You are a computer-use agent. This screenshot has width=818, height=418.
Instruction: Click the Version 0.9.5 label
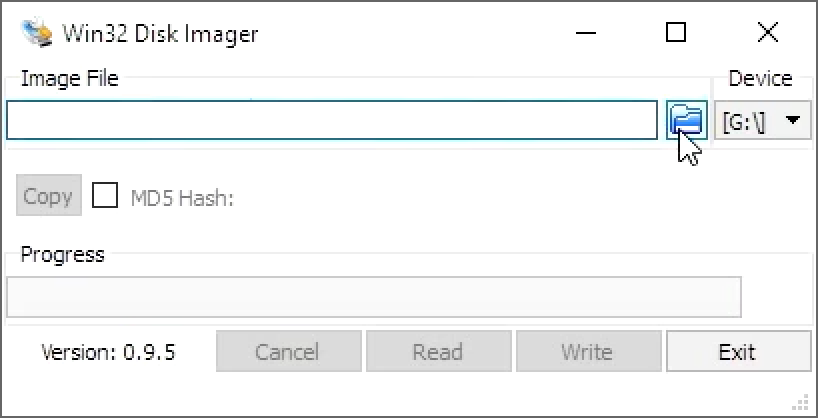109,353
